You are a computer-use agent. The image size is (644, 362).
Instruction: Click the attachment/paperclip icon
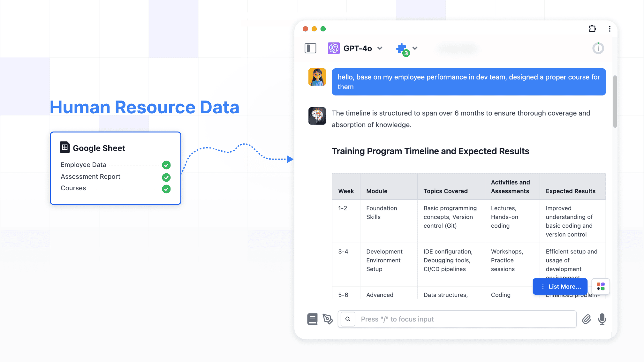click(x=587, y=319)
